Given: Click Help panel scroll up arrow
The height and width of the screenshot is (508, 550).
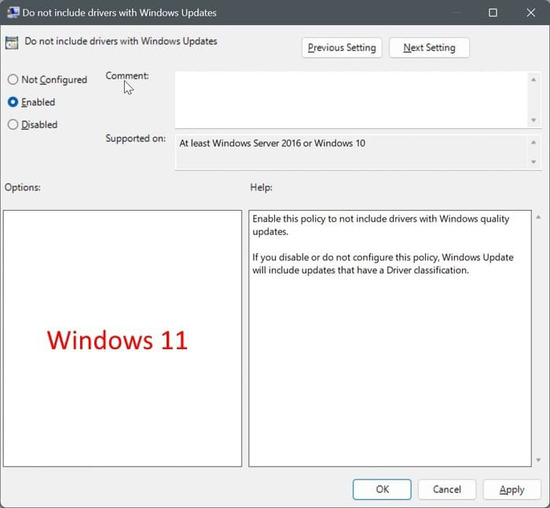Looking at the screenshot, I should point(538,218).
